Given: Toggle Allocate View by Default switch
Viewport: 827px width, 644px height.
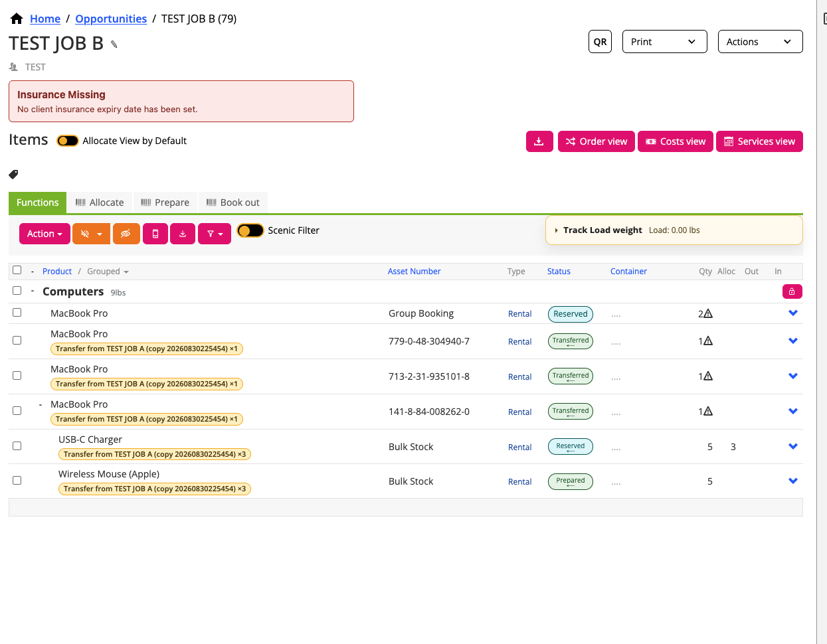Looking at the screenshot, I should point(68,141).
